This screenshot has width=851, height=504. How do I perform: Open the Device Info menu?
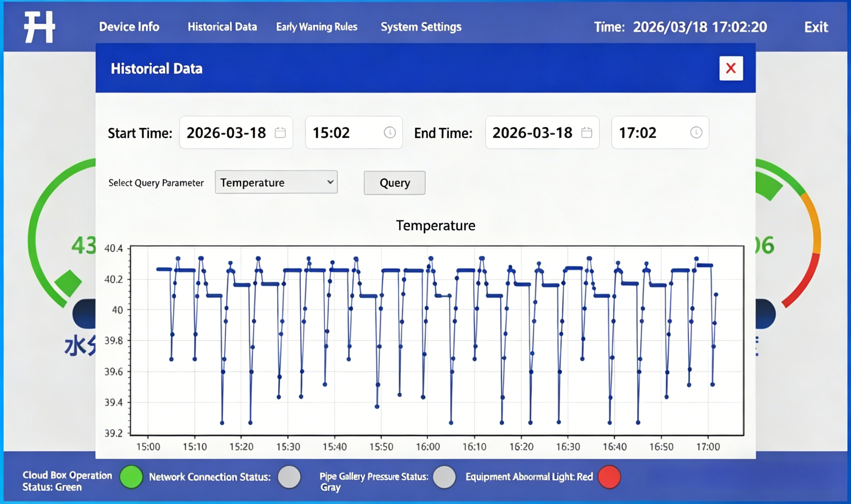tap(129, 27)
